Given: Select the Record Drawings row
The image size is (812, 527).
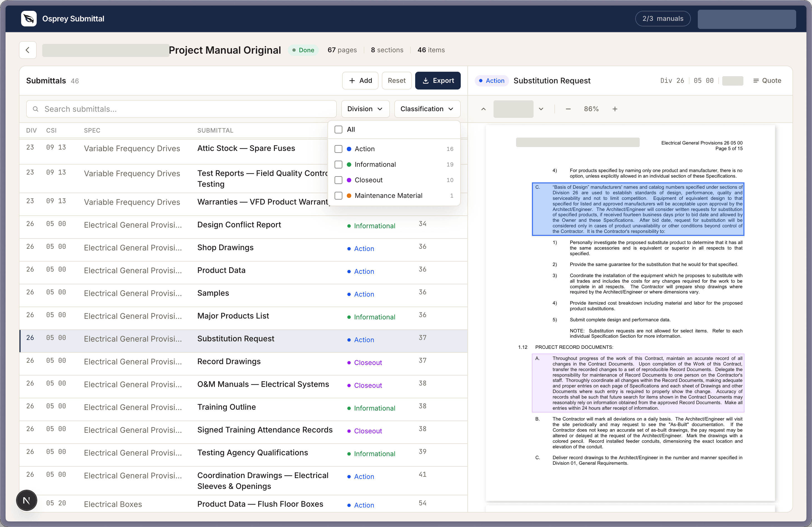Looking at the screenshot, I should pos(243,364).
